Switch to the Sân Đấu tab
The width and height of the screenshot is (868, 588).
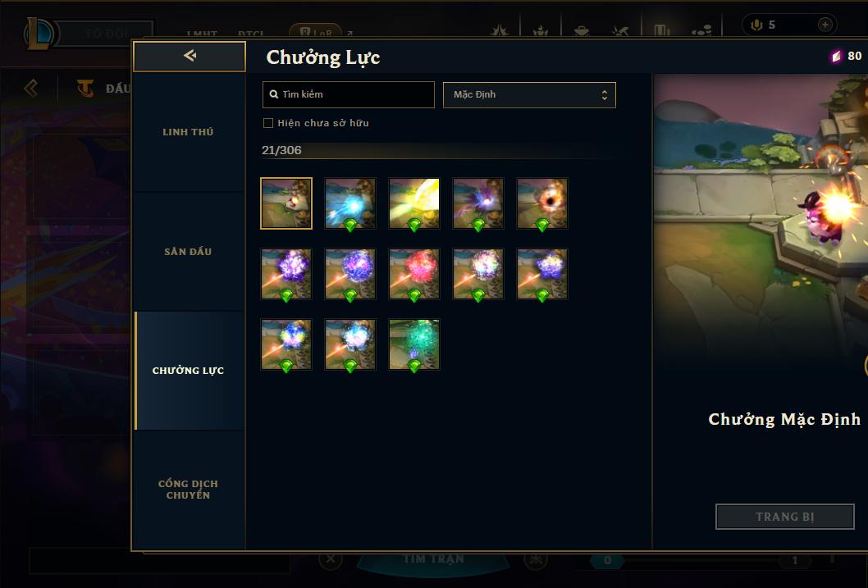tap(188, 252)
